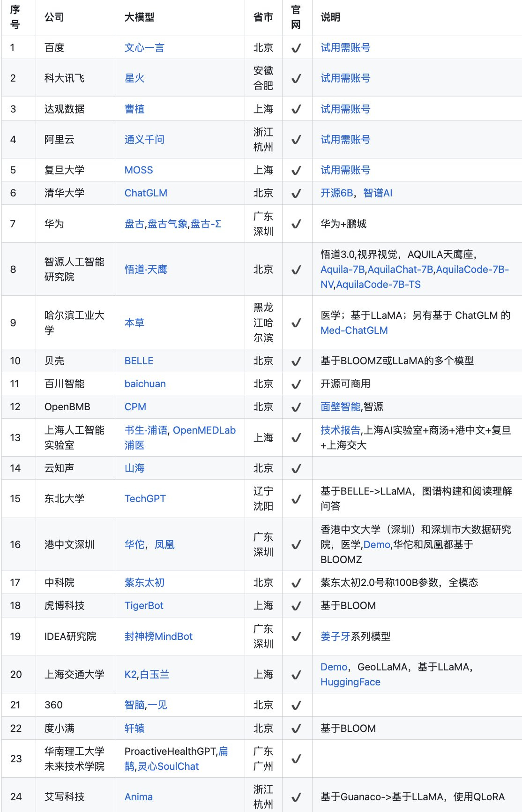Open the Anima model link
The image size is (522, 812).
pyautogui.click(x=139, y=797)
